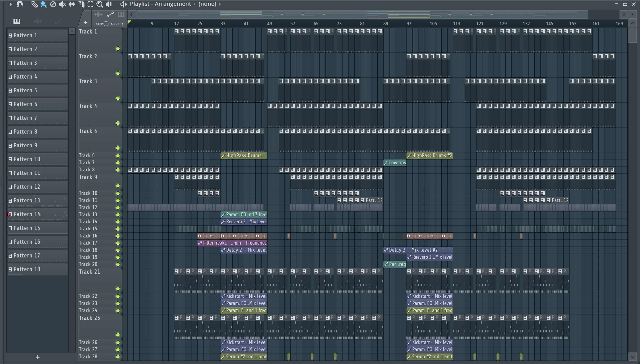640x364 pixels.
Task: Select the Slip tool
Action: (x=72, y=4)
